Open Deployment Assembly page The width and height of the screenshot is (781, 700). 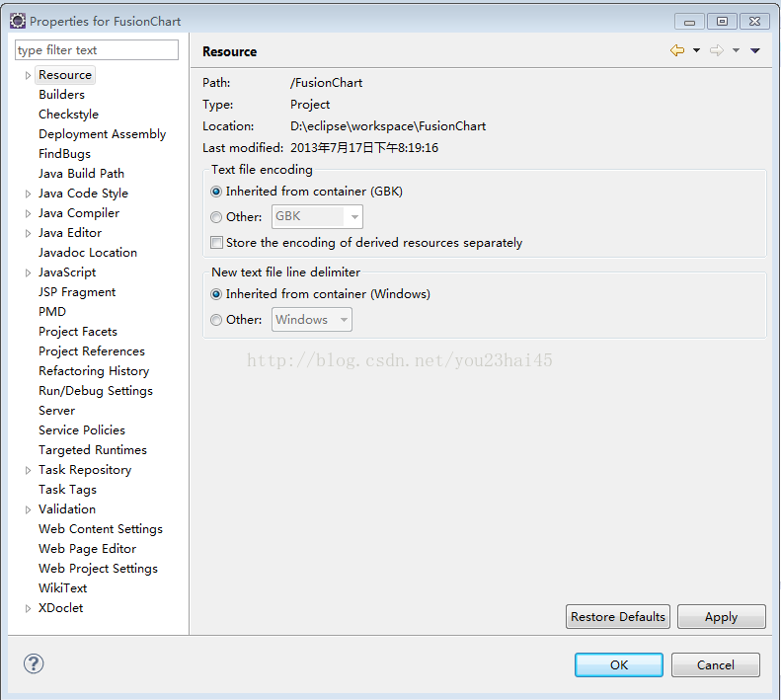tap(102, 134)
